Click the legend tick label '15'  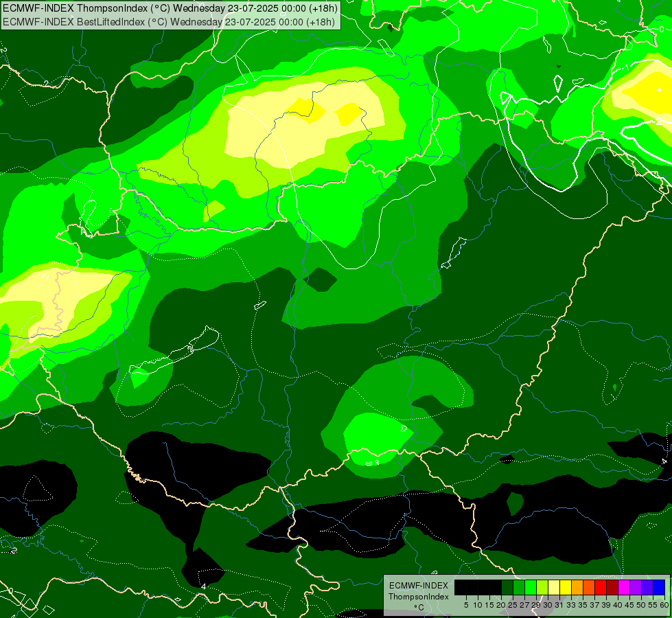[x=489, y=605]
